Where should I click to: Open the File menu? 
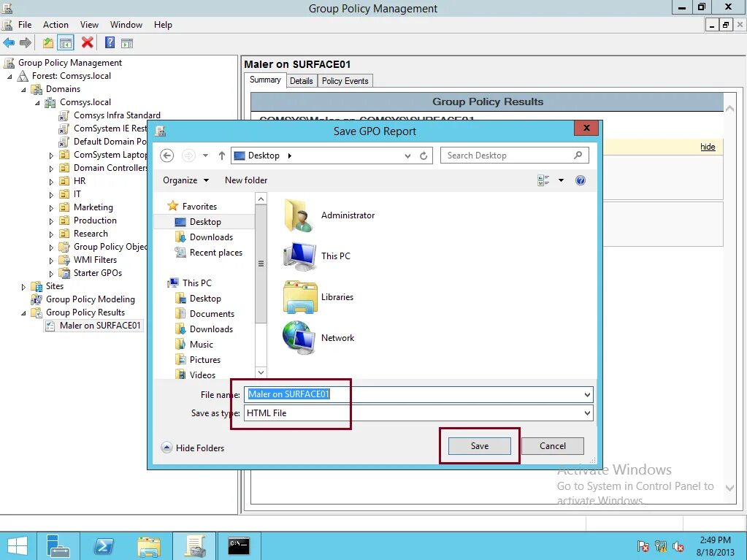(x=25, y=25)
